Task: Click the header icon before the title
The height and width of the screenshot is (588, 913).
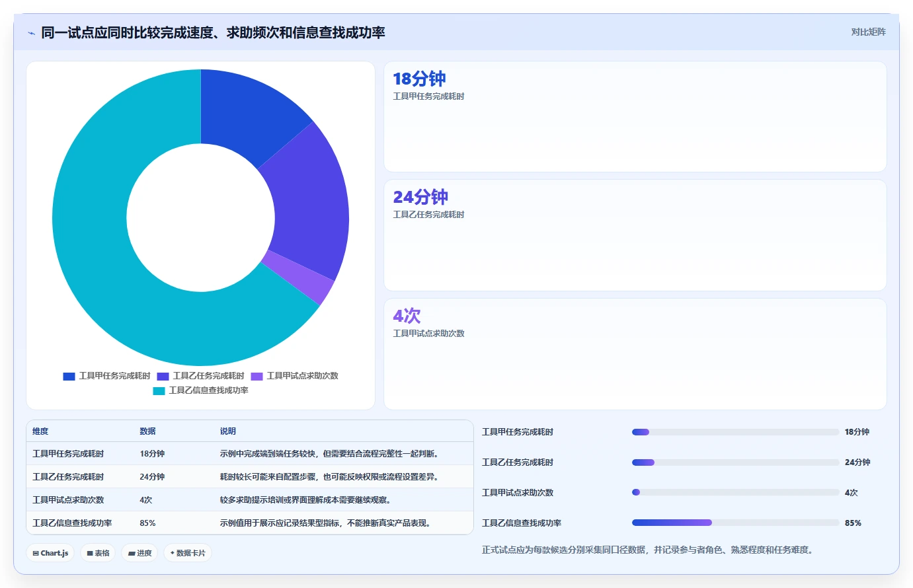Action: pyautogui.click(x=31, y=33)
